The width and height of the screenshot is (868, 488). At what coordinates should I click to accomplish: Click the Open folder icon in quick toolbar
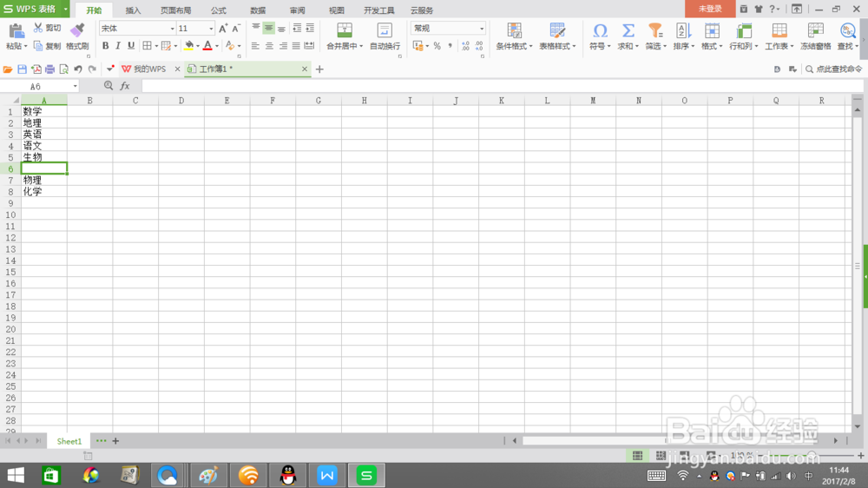click(8, 69)
